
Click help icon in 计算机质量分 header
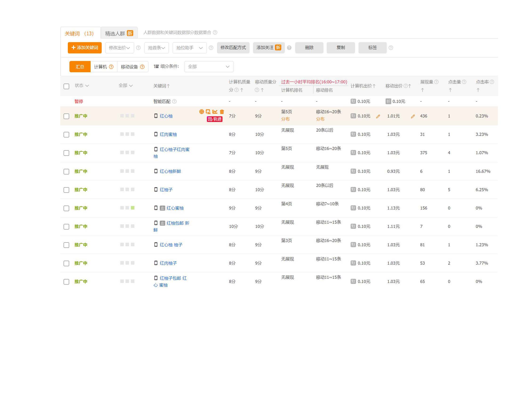[x=236, y=90]
